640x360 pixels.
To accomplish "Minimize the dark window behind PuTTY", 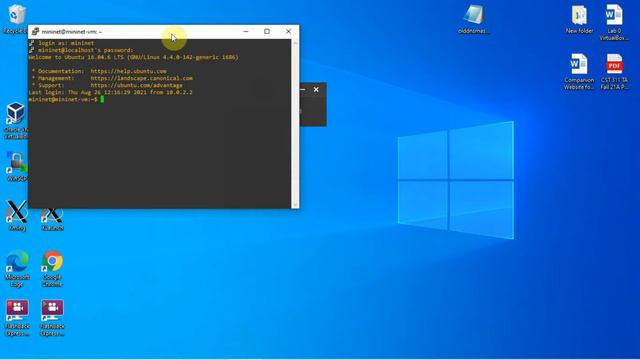I will [302, 89].
